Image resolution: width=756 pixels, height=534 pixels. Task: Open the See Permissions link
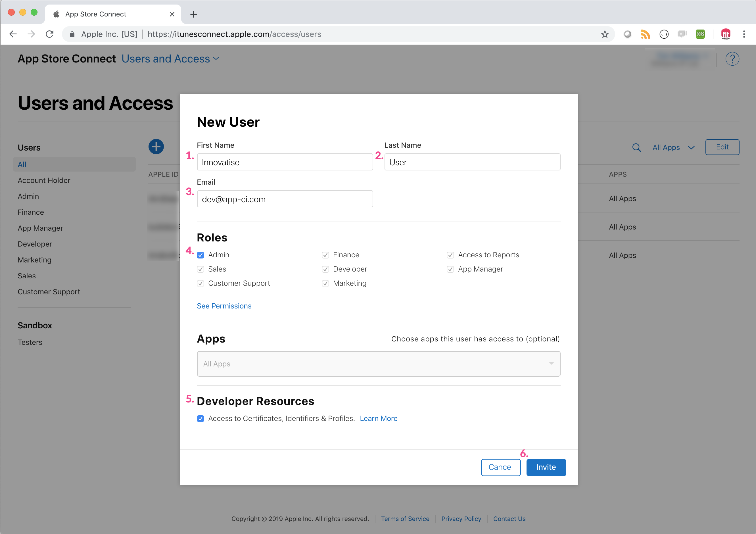click(224, 306)
